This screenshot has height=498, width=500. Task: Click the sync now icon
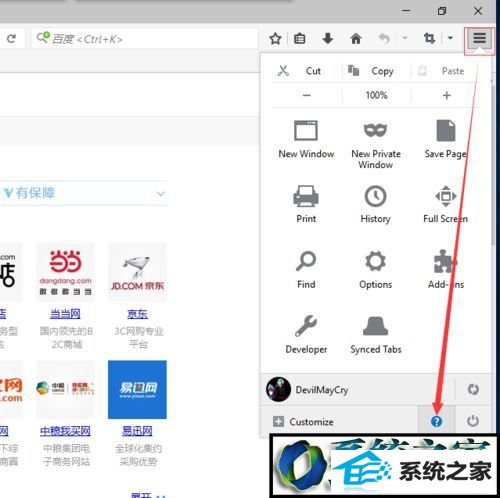pos(473,389)
